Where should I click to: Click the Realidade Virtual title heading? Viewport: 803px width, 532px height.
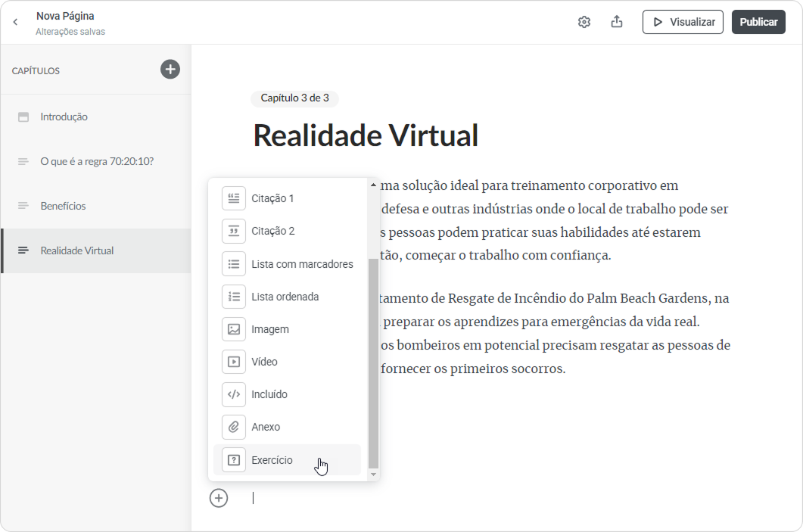coord(366,135)
